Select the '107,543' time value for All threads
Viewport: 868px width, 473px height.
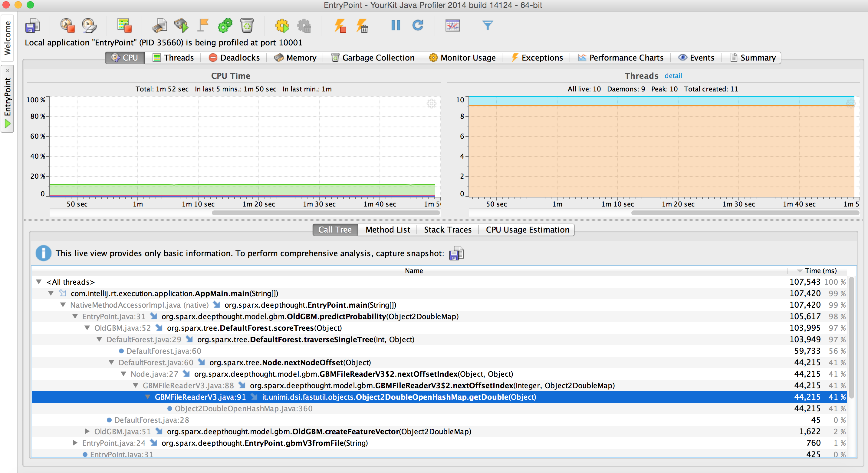click(805, 282)
